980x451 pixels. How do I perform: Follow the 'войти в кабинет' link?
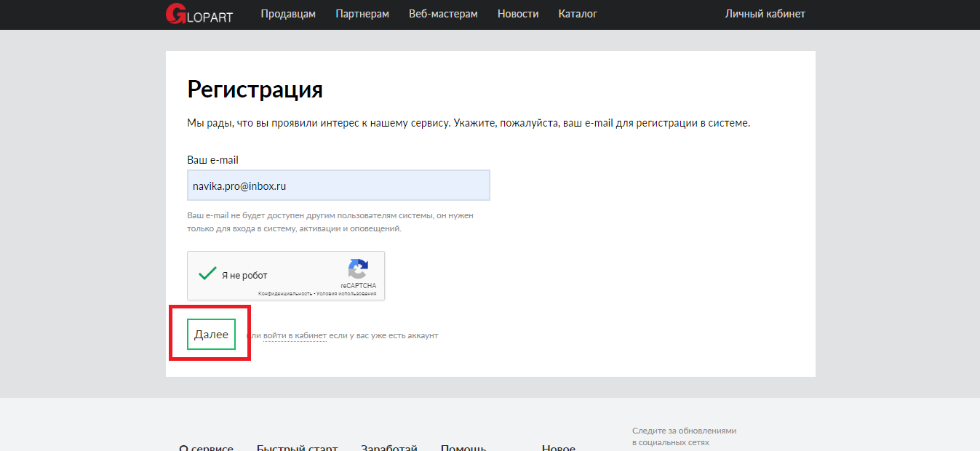tap(295, 335)
